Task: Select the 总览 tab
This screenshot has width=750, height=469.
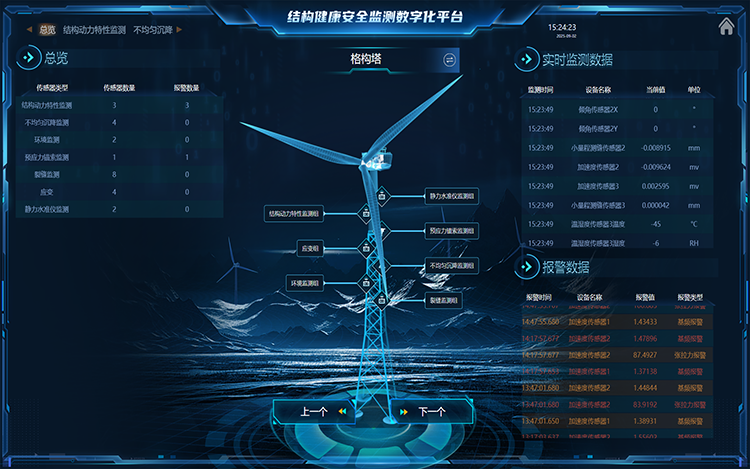Action: pyautogui.click(x=47, y=30)
